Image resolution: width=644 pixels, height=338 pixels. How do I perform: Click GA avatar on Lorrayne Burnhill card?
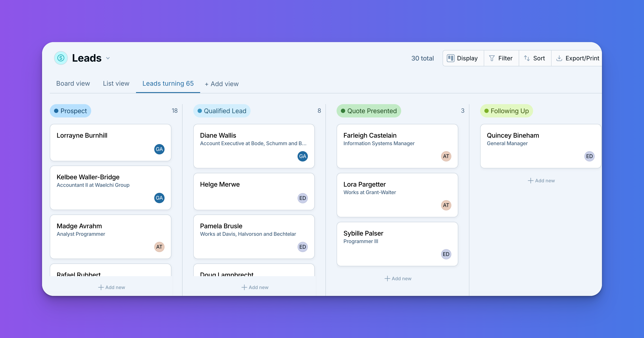(159, 149)
